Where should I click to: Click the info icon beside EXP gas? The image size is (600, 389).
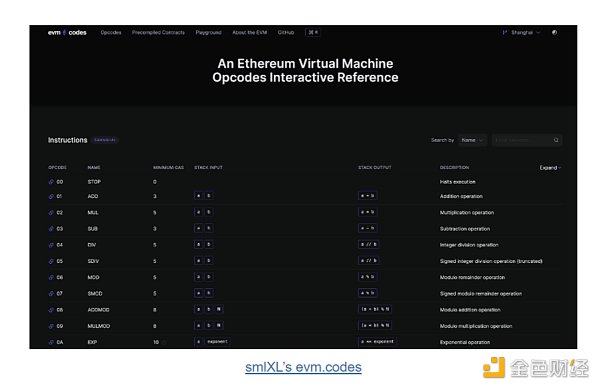click(164, 342)
